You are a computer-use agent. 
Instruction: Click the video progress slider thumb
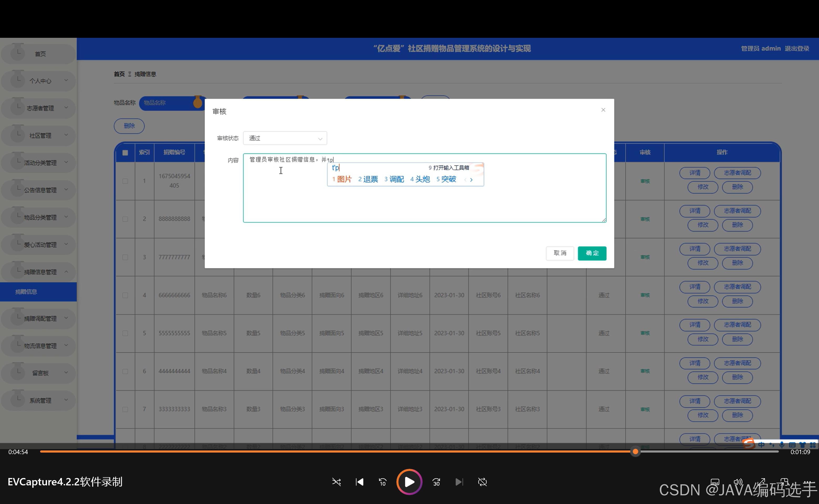coord(635,452)
